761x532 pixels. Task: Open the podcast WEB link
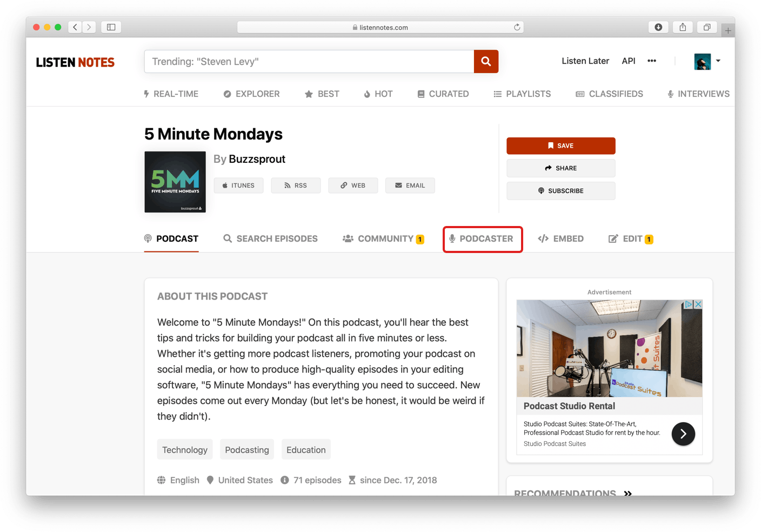[353, 185]
